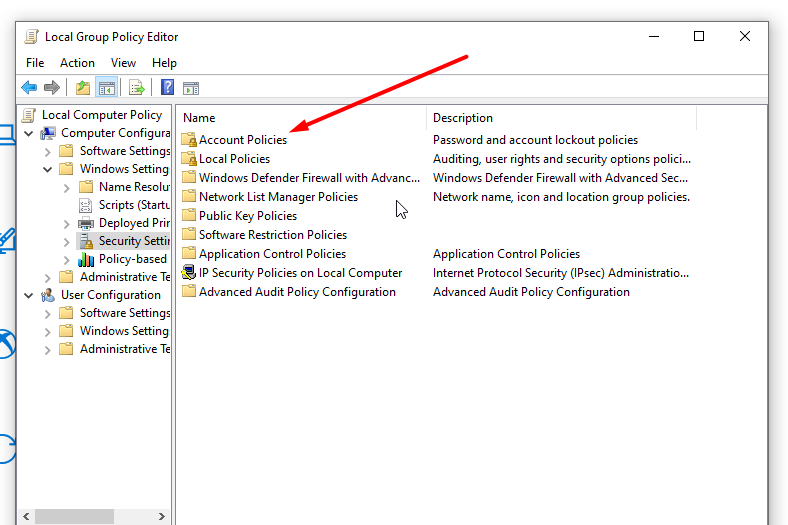The height and width of the screenshot is (525, 788).
Task: Open the View menu
Action: click(123, 63)
